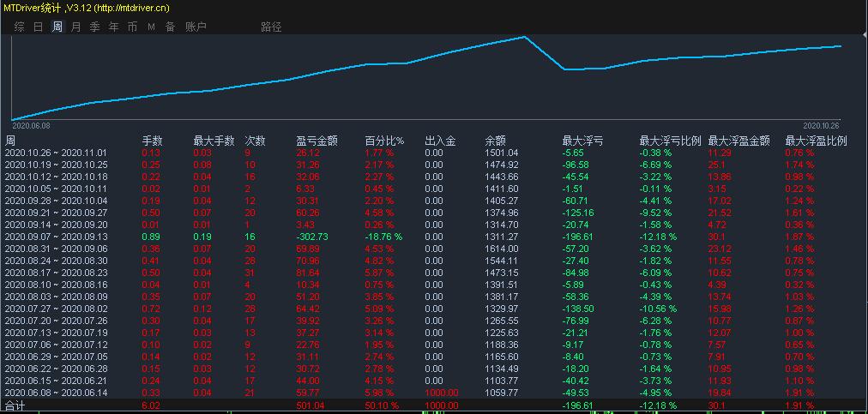Select week row 2020.09.28 ~ 2020.10.04
The image size is (868, 414).
click(434, 201)
